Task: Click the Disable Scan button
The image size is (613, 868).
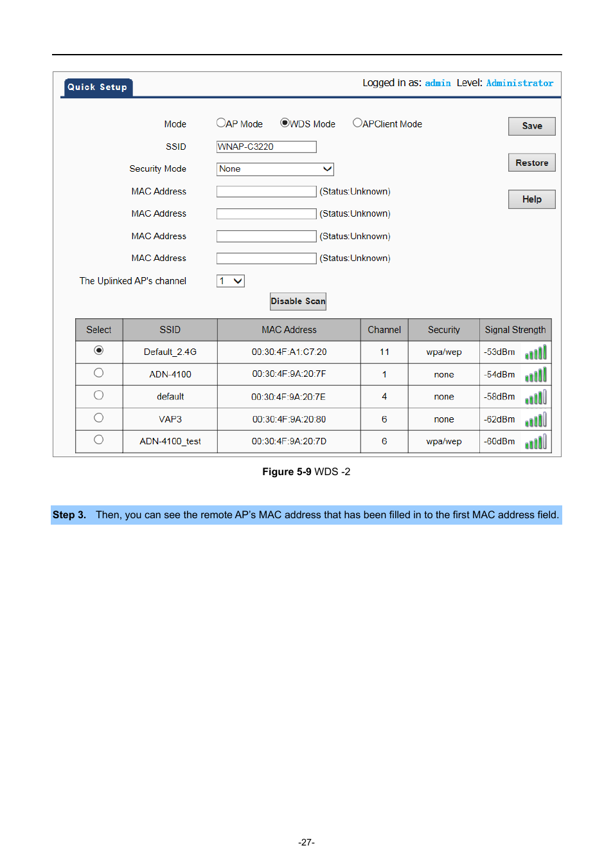Action: (x=298, y=302)
